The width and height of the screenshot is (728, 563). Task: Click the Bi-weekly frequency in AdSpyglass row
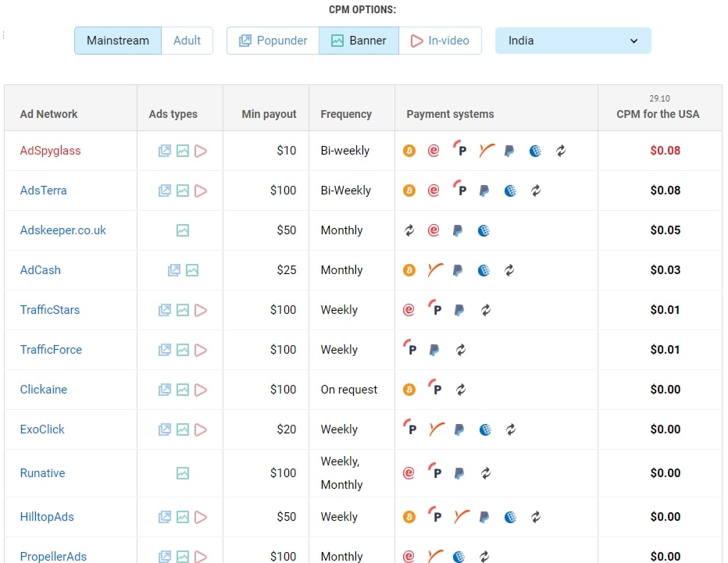pyautogui.click(x=345, y=151)
